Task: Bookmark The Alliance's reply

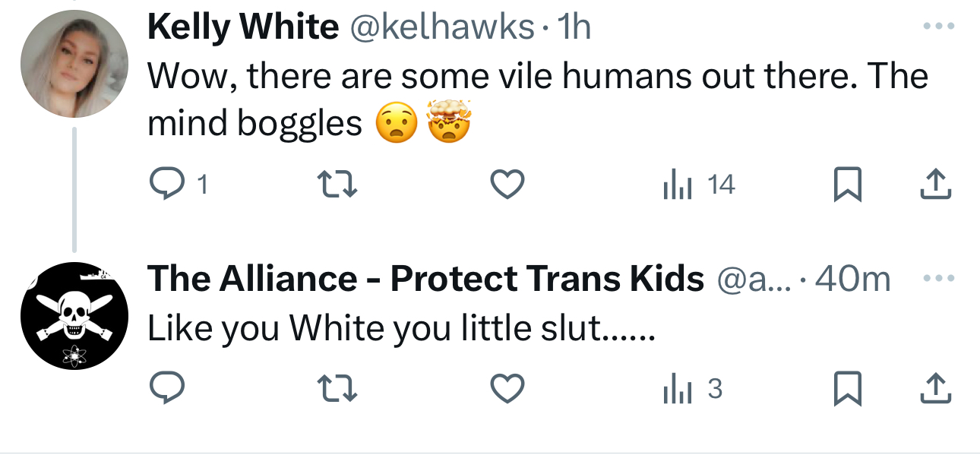Action: [847, 389]
